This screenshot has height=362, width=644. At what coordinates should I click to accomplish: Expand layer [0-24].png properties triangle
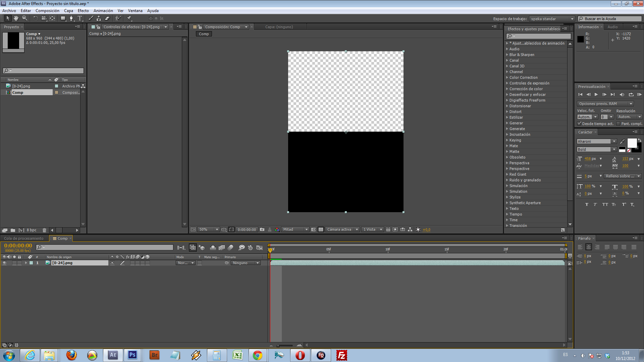(x=26, y=263)
